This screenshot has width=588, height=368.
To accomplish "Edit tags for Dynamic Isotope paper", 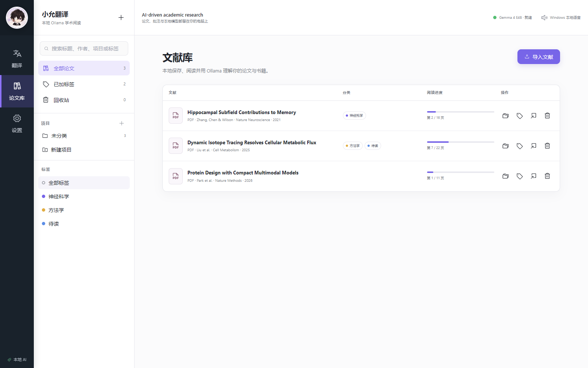I will (x=520, y=146).
